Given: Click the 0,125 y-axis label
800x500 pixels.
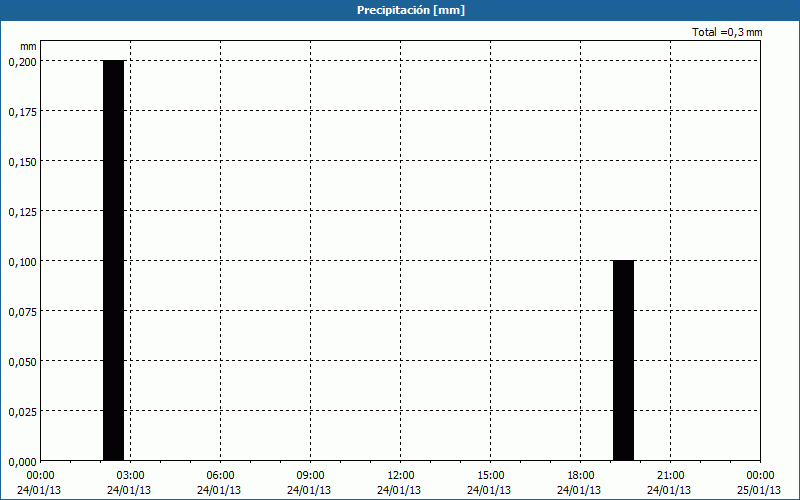Looking at the screenshot, I should coord(22,212).
